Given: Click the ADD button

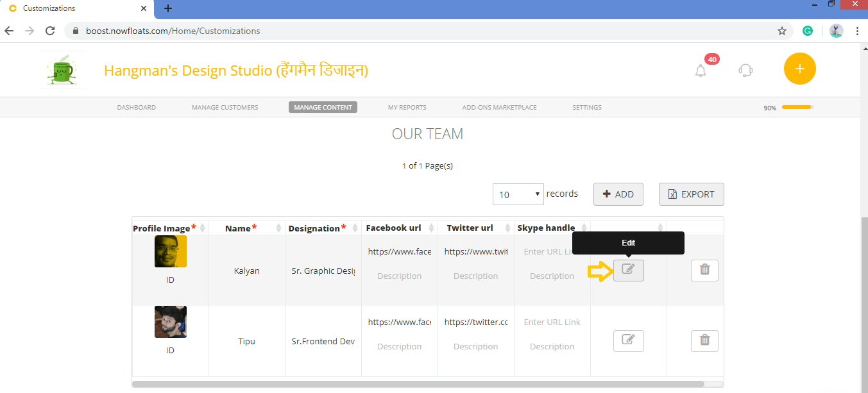Looking at the screenshot, I should tap(618, 194).
